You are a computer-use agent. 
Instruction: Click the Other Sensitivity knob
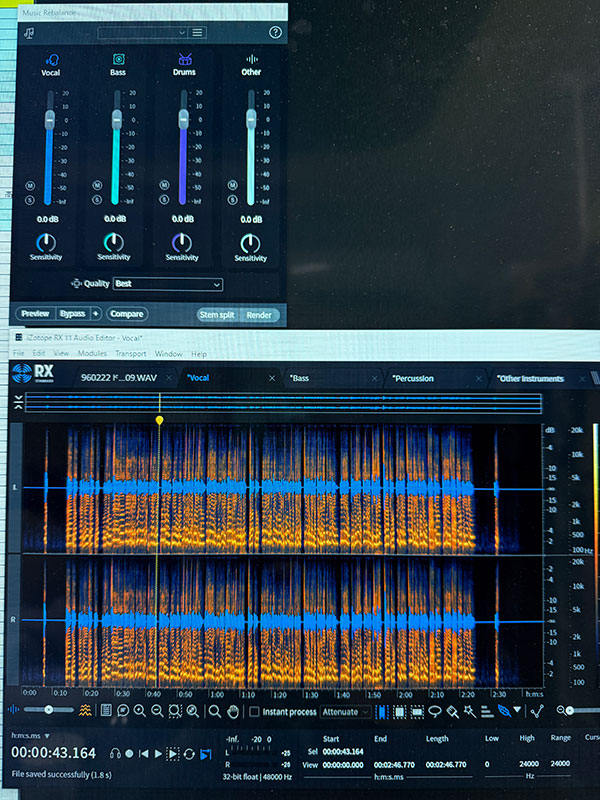pos(250,244)
